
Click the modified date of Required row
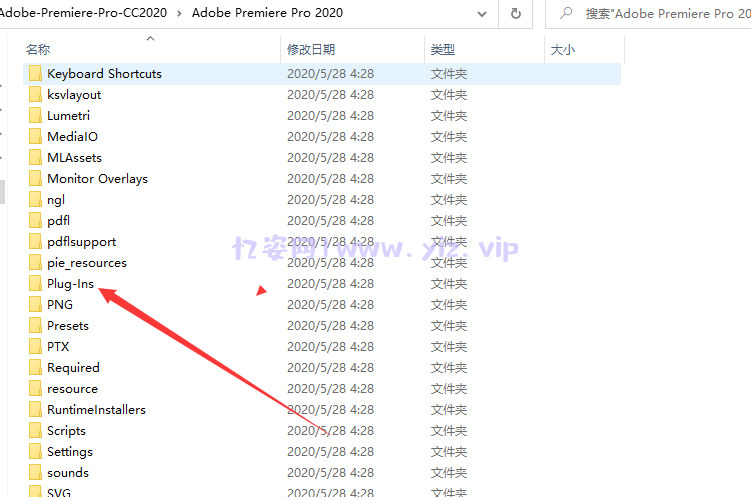[330, 368]
